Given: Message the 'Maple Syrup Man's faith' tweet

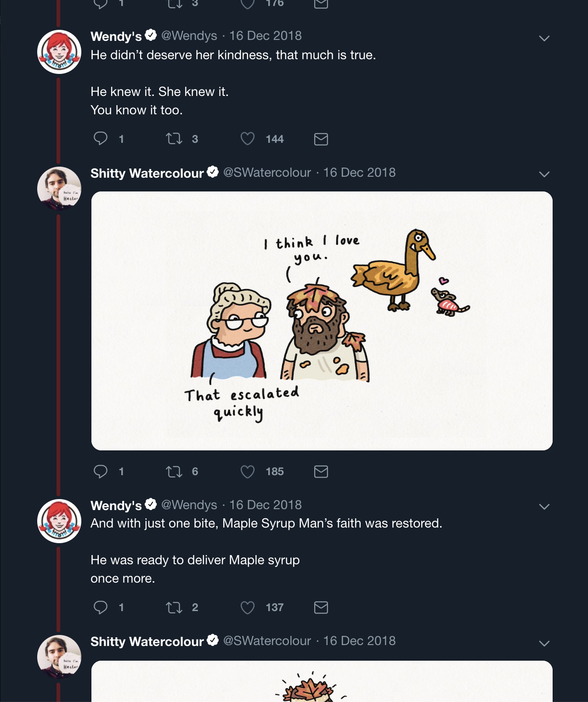Looking at the screenshot, I should click(x=321, y=607).
